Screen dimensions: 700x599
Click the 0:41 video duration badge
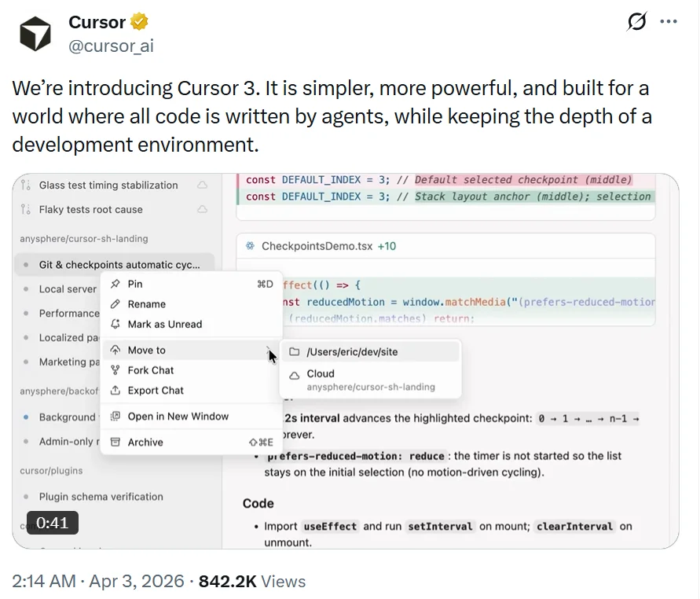click(53, 523)
